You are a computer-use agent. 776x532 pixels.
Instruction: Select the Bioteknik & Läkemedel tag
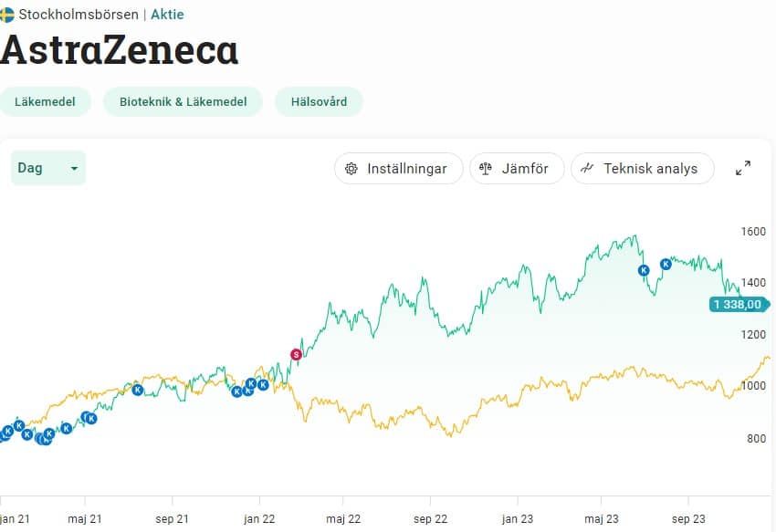click(183, 101)
